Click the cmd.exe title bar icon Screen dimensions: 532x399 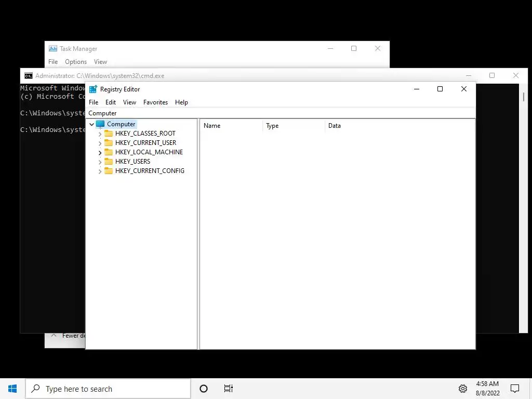click(x=29, y=76)
